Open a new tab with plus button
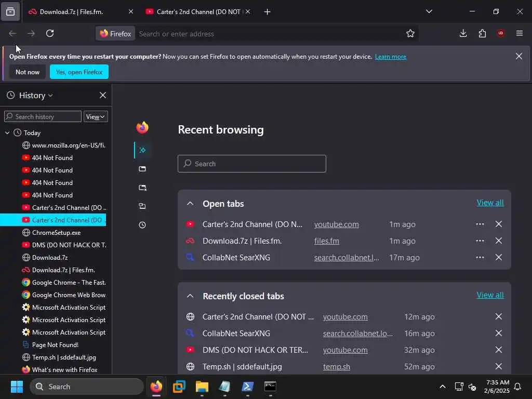Image resolution: width=532 pixels, height=399 pixels. pyautogui.click(x=267, y=12)
